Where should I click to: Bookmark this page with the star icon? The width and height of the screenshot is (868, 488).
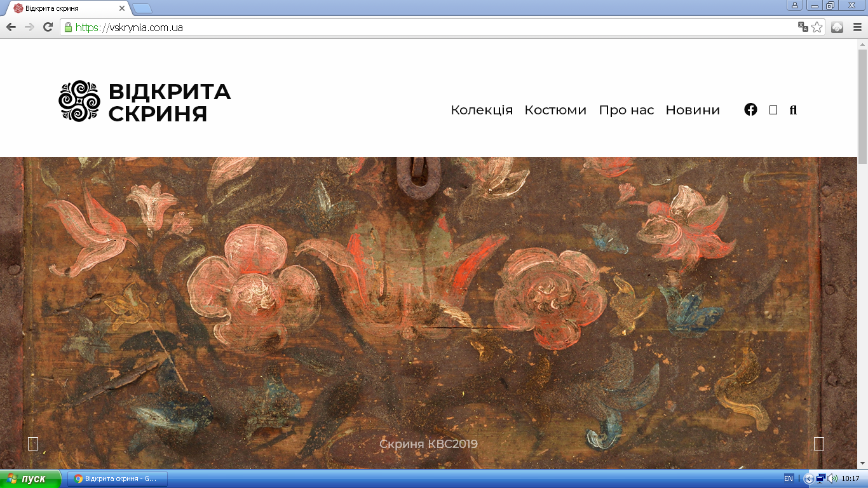pyautogui.click(x=817, y=27)
